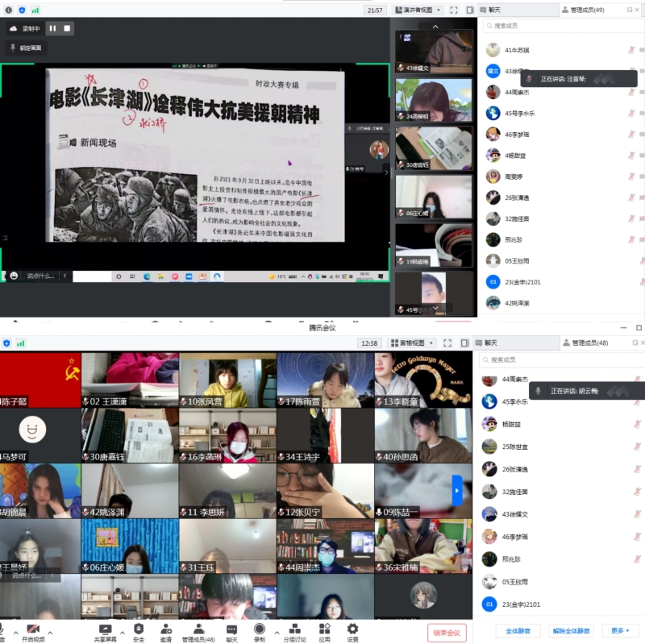Go to next gallery page with blue arrow
Viewport: 645px width, 644px height.
(x=456, y=490)
